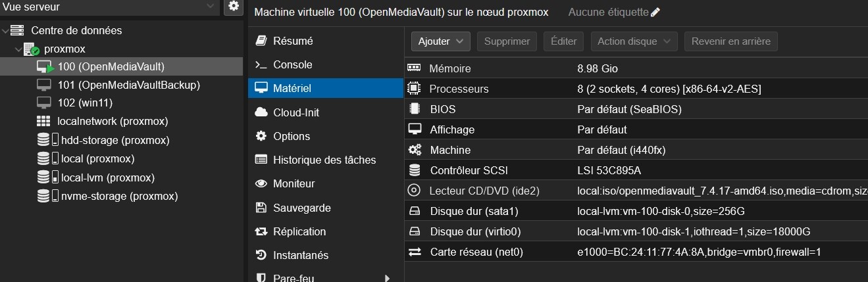
Task: Collapse the Centre de données tree
Action: 6,31
